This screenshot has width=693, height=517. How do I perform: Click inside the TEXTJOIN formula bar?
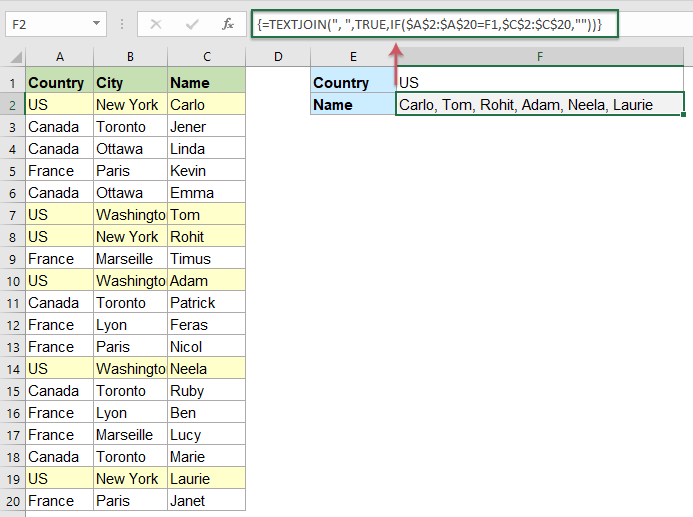pos(435,24)
